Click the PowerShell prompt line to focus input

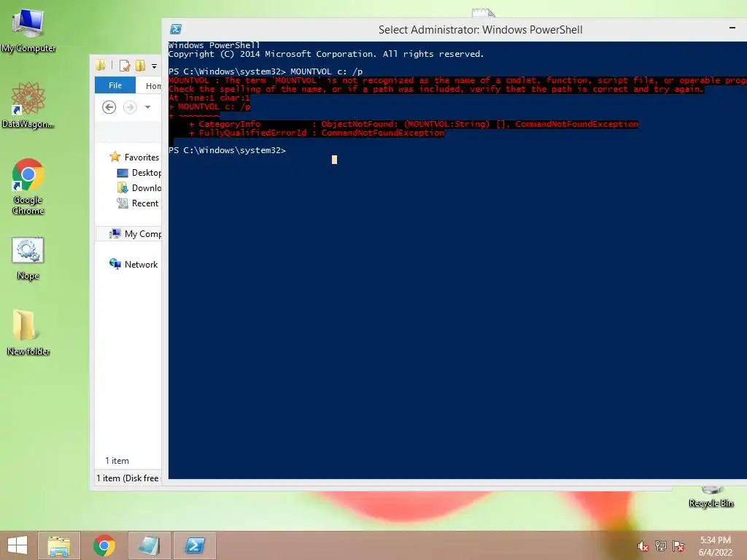pyautogui.click(x=228, y=150)
